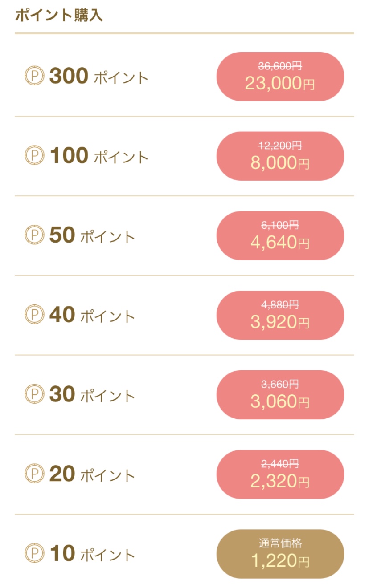Tap the 通常価格 1,220円 button
369x588 pixels.
[280, 554]
